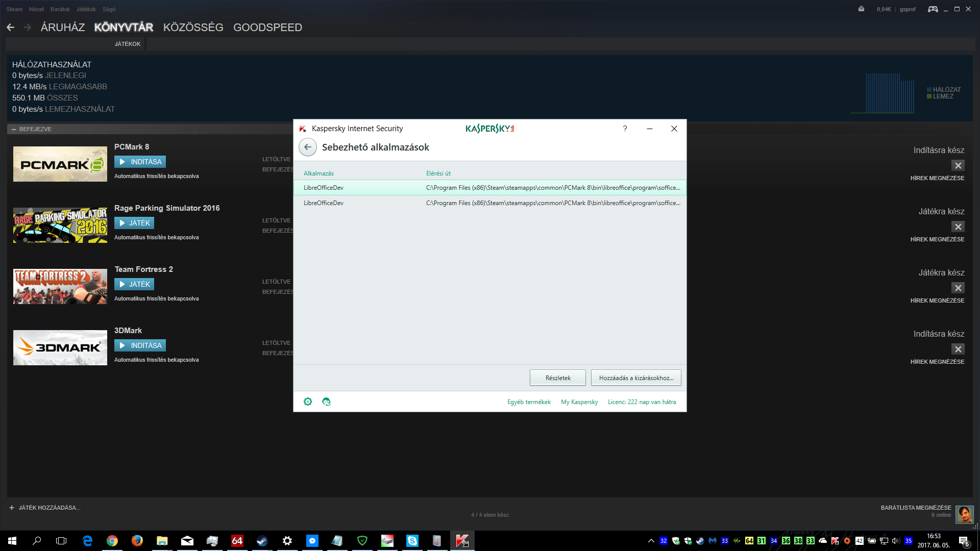Click 3DMark game thumbnail
980x551 pixels.
60,347
